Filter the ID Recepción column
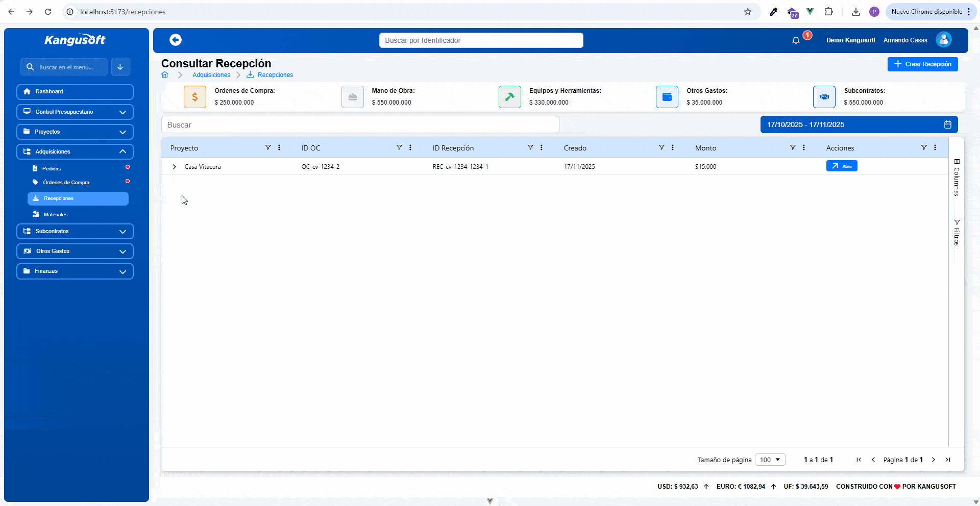The width and height of the screenshot is (980, 506). [x=530, y=147]
